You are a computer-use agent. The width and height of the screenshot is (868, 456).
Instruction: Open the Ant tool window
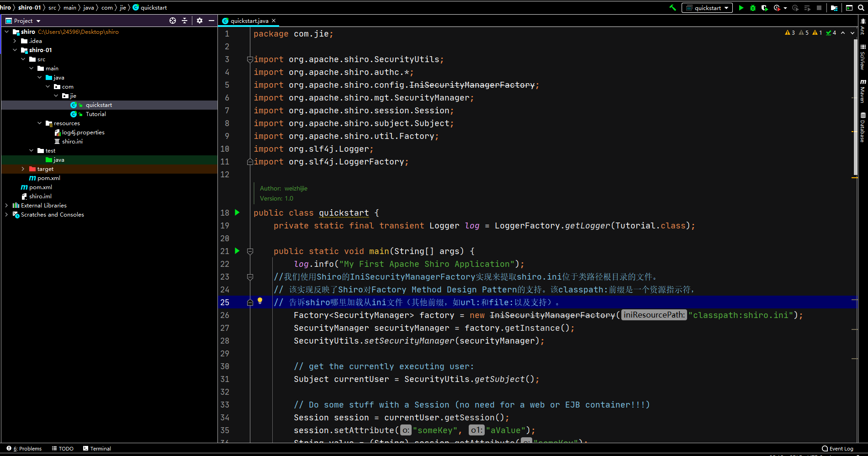pyautogui.click(x=863, y=27)
